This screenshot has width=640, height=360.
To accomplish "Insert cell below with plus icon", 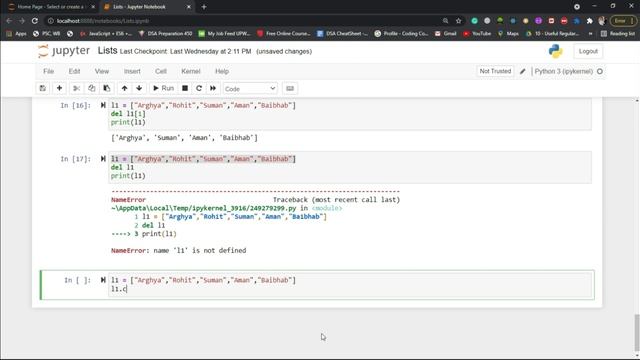I will tap(59, 88).
